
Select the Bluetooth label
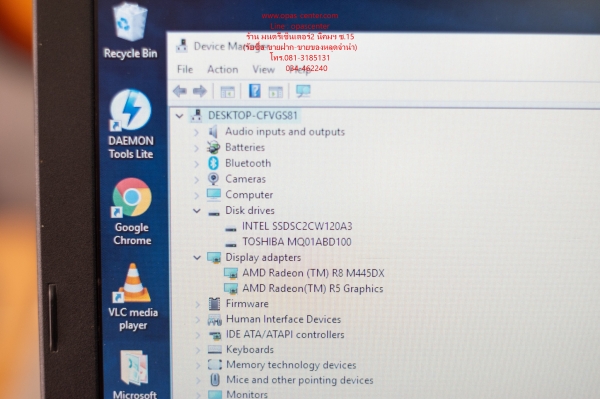[x=248, y=163]
